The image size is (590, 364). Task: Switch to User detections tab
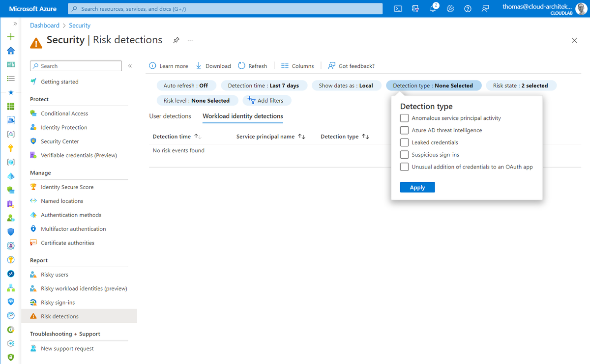[x=170, y=116]
